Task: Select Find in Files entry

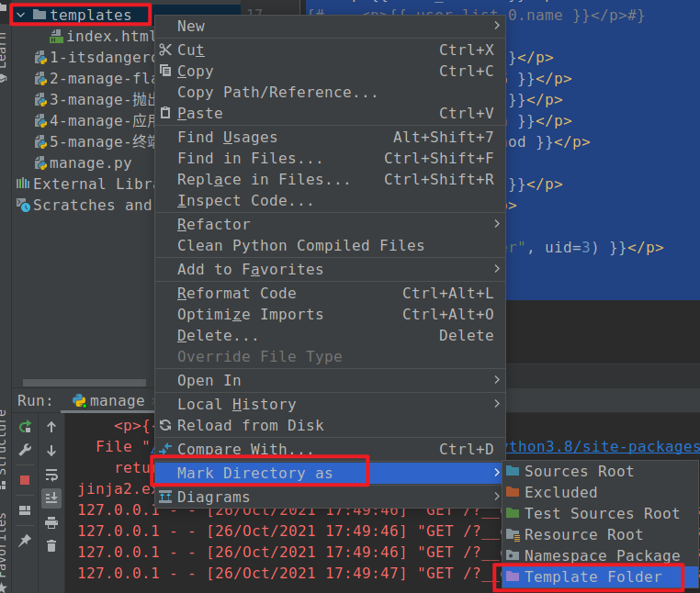Action: pyautogui.click(x=330, y=159)
